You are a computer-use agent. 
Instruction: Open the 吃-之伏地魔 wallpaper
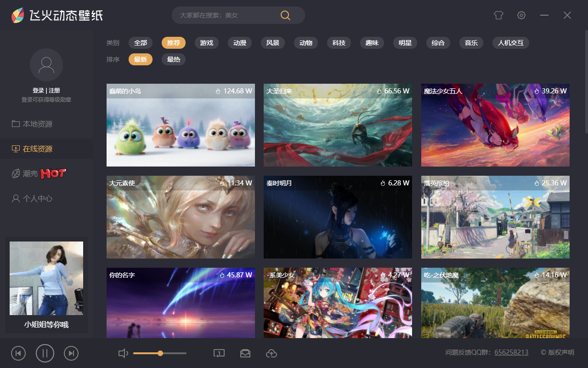(495, 303)
